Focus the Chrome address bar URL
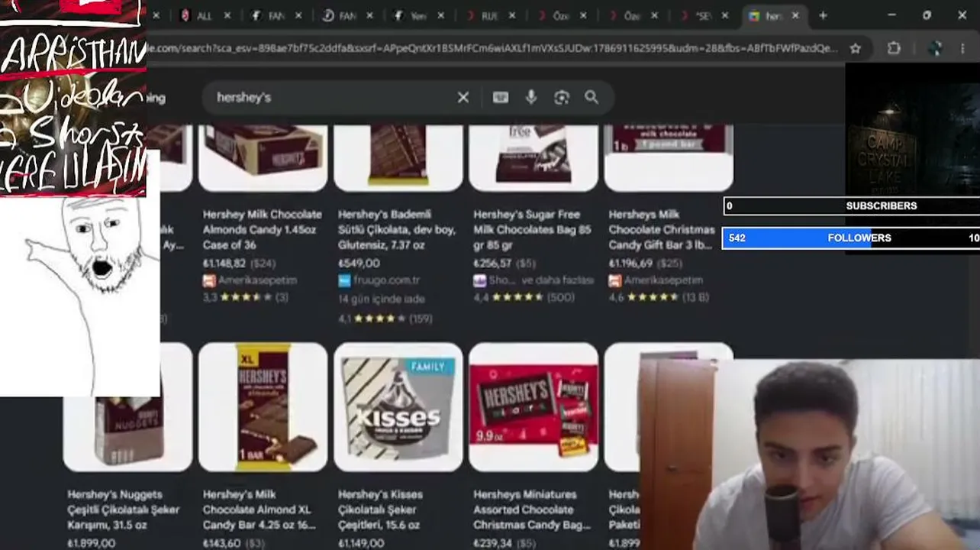This screenshot has height=550, width=980. pos(492,48)
